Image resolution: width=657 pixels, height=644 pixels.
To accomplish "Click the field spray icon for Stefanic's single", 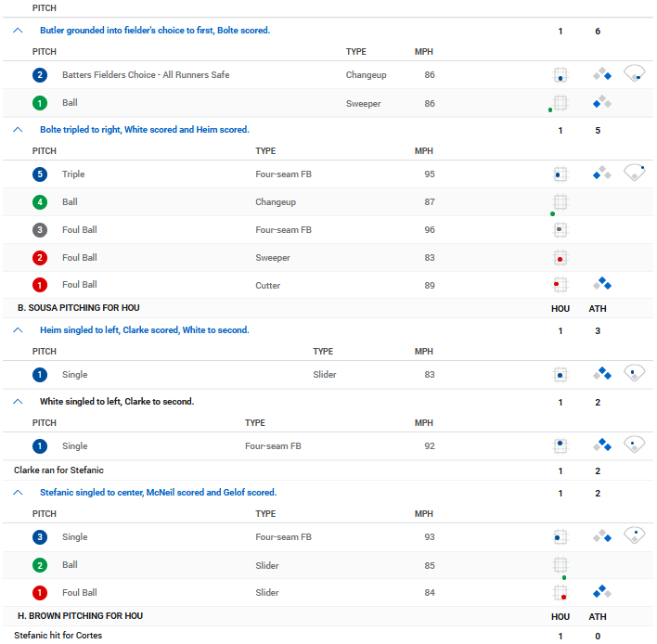I will click(635, 535).
